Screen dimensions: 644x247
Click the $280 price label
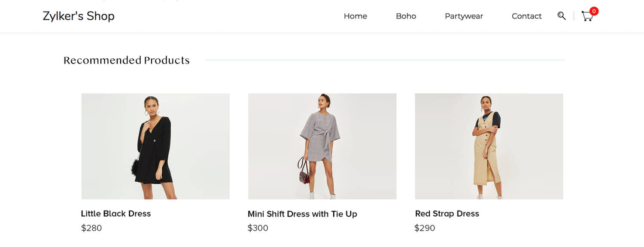(91, 228)
